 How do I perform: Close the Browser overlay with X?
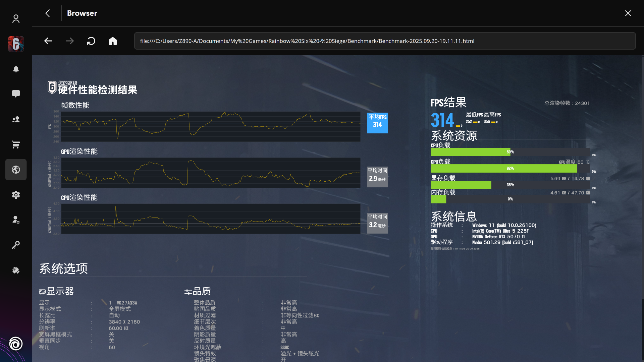pyautogui.click(x=628, y=13)
